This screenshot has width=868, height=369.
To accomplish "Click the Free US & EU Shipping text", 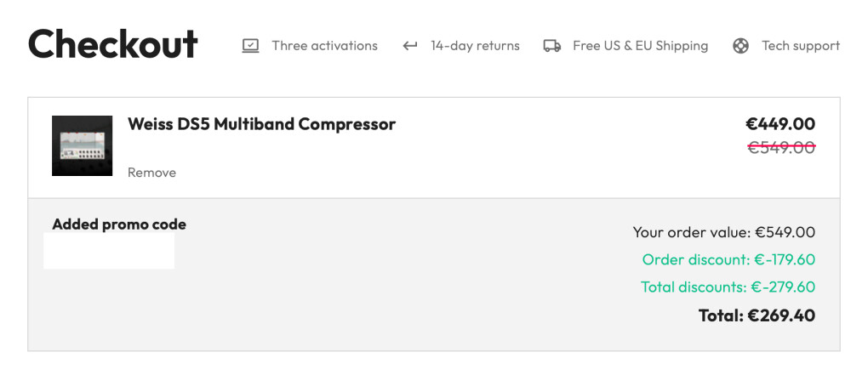I will tap(640, 46).
